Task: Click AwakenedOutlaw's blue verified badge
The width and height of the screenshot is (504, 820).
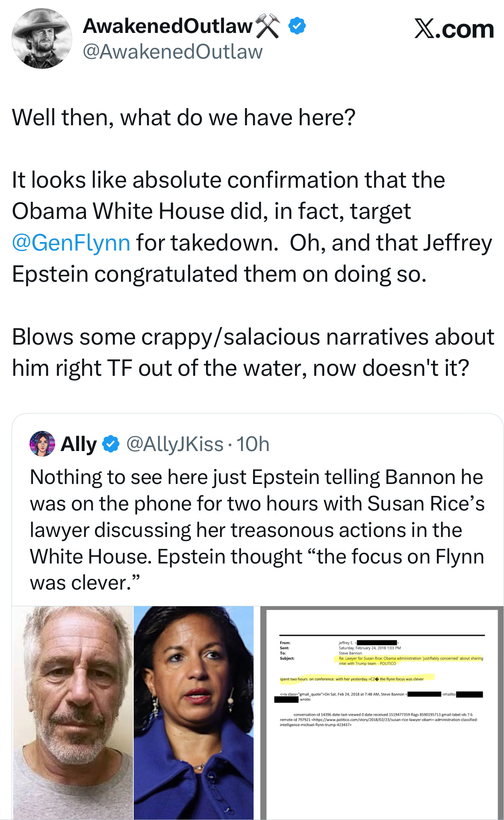Action: point(297,26)
